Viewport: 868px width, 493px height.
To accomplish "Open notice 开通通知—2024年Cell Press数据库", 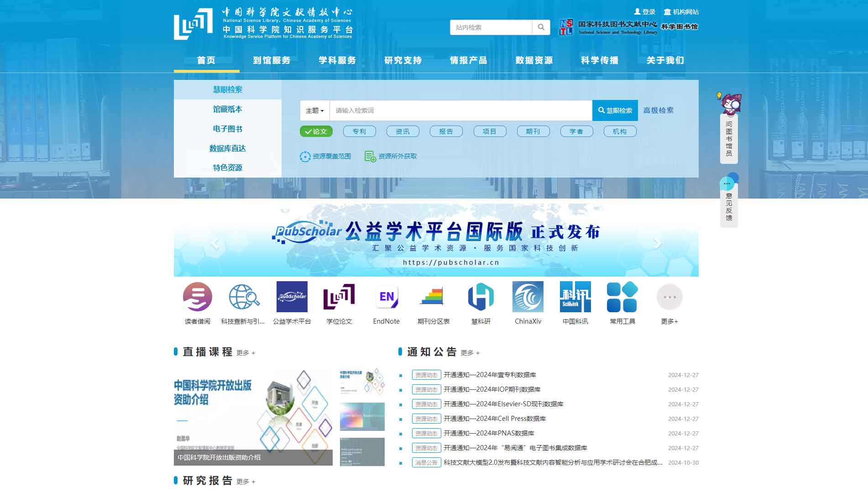I will pyautogui.click(x=495, y=419).
